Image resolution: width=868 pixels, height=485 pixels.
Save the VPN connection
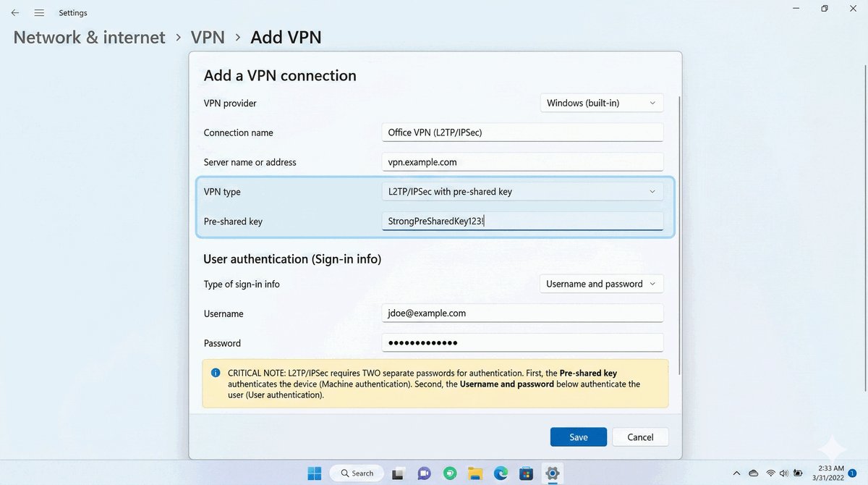coord(578,437)
